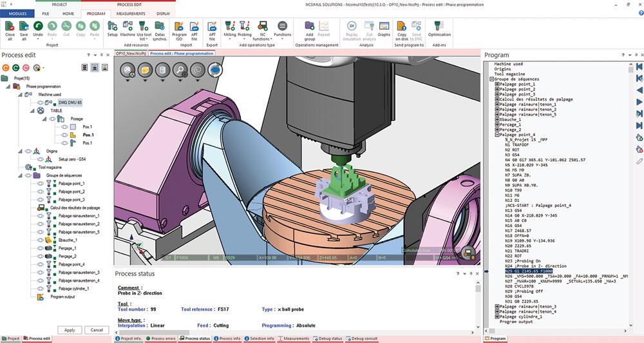Collapse Groupe de séquences in Program list
Viewport: 644px width, 343px height.
(x=491, y=79)
